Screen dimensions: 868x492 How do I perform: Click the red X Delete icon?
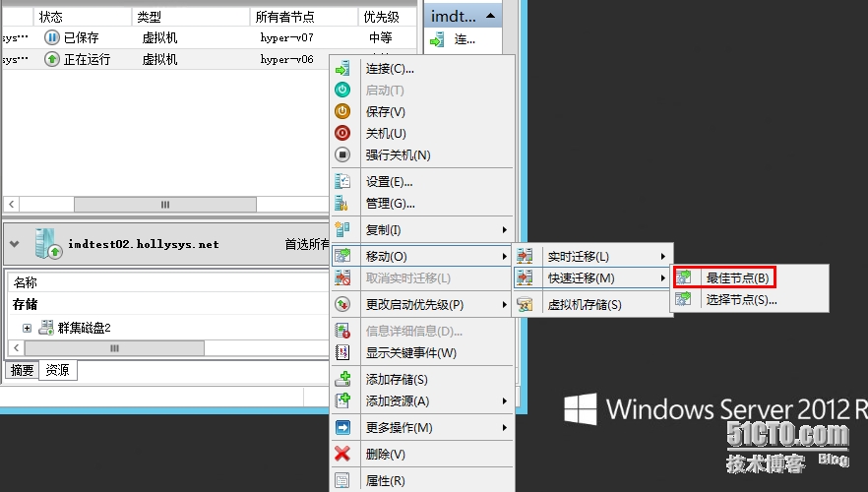pyautogui.click(x=342, y=454)
